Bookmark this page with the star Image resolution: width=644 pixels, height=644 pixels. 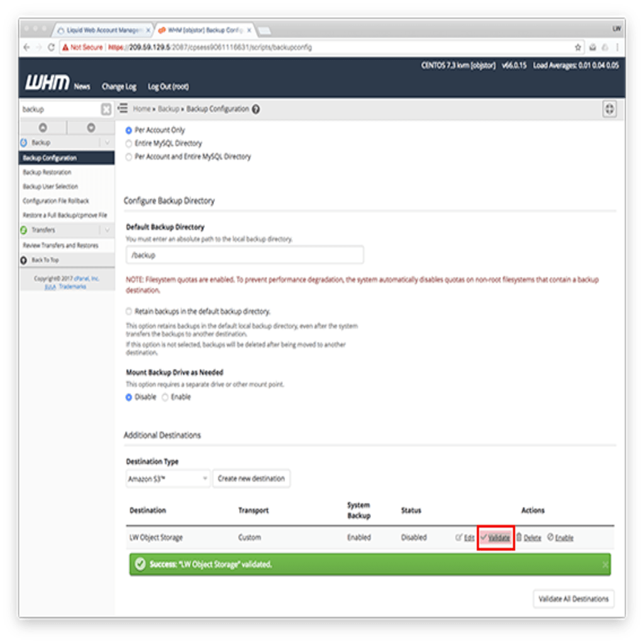pos(578,47)
